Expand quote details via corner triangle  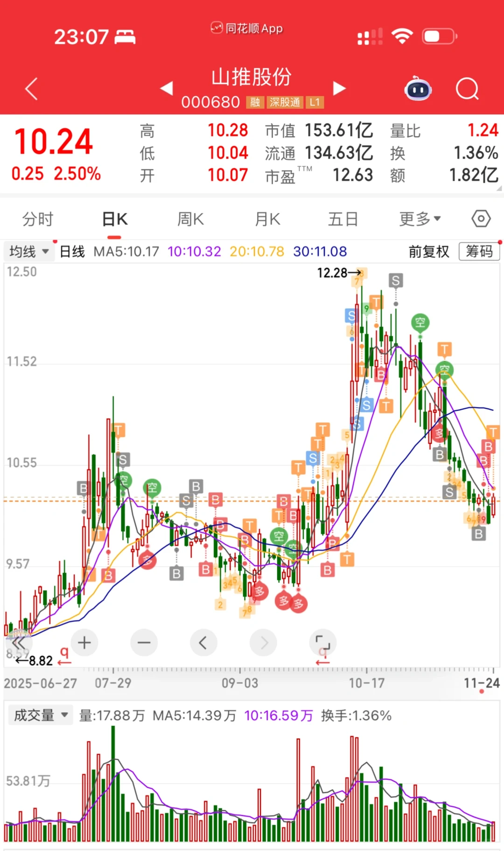tap(499, 188)
